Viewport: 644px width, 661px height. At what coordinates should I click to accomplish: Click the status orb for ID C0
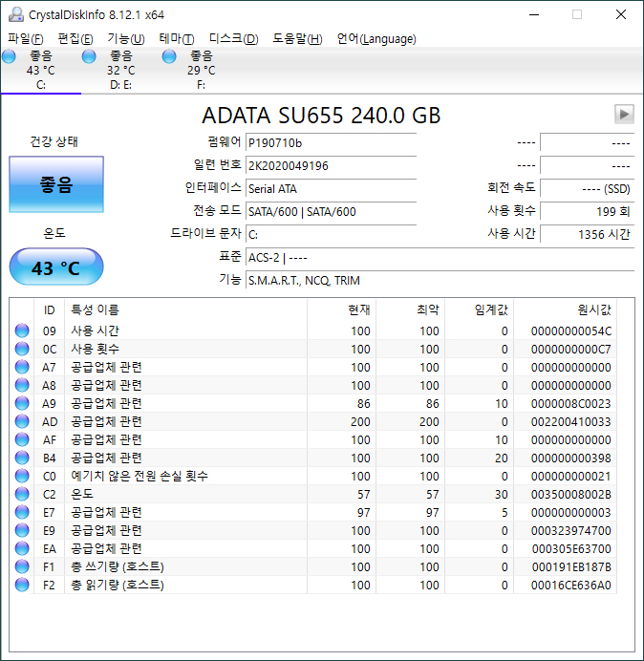(22, 476)
